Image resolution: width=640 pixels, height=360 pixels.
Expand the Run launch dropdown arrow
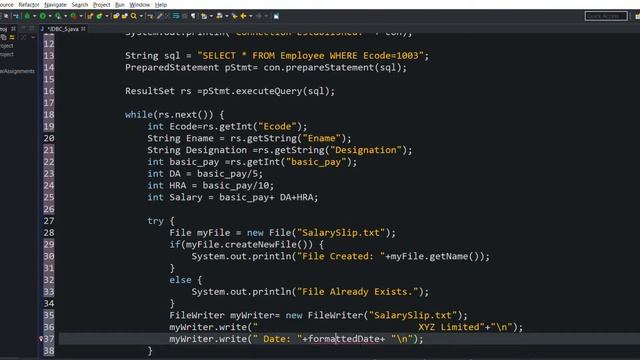[x=50, y=16]
